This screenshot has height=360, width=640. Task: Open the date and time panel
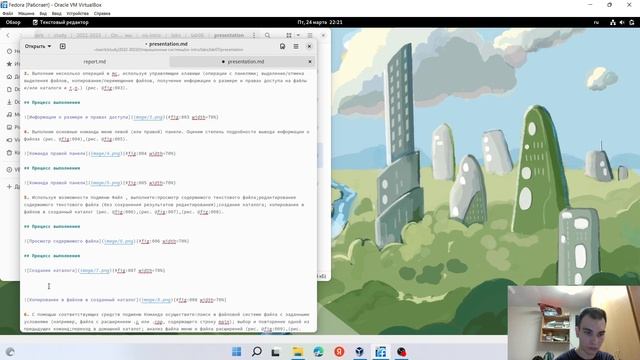(320, 22)
